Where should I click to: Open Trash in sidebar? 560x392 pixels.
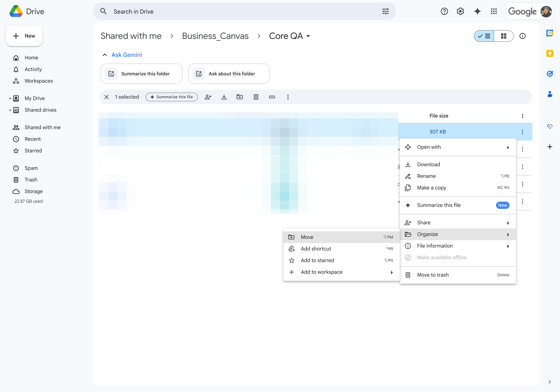click(31, 180)
